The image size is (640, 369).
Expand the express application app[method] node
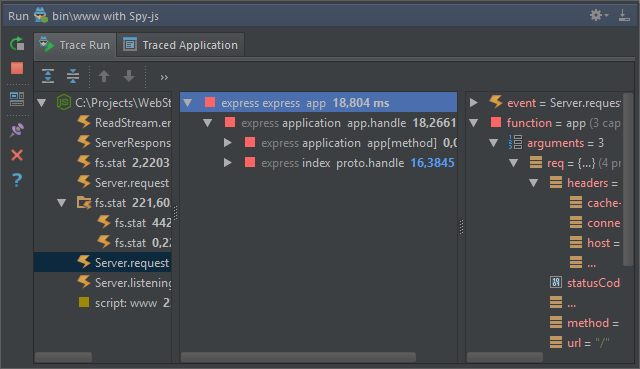[x=228, y=143]
